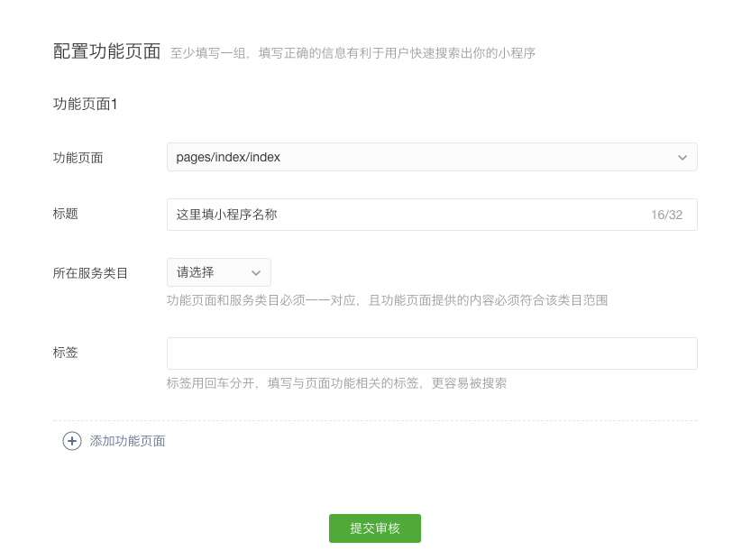Click the 功能页面 label beside the page selector
Image resolution: width=742 pixels, height=560 pixels.
(x=78, y=158)
